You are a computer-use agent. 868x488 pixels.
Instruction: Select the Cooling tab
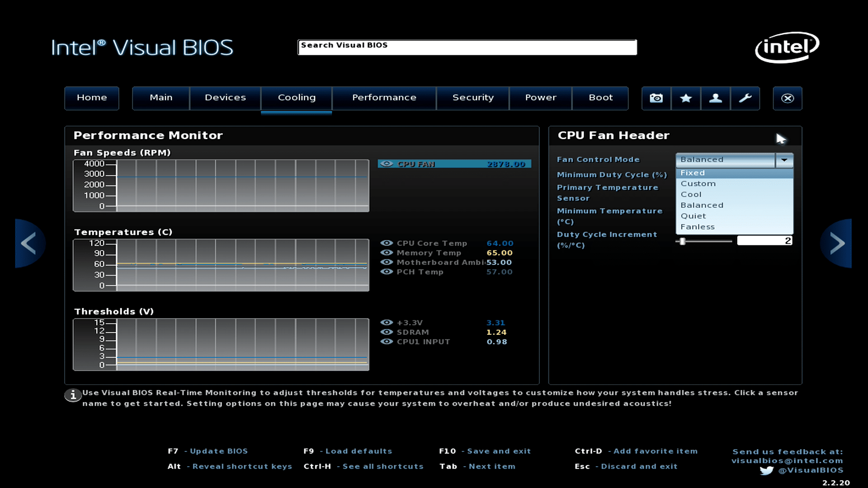click(x=297, y=98)
